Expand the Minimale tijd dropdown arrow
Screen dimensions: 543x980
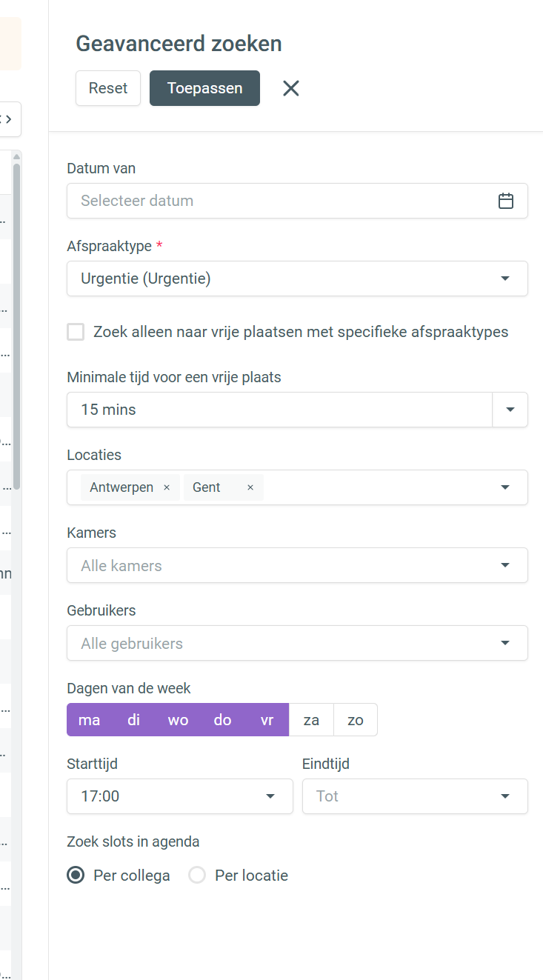(x=510, y=410)
